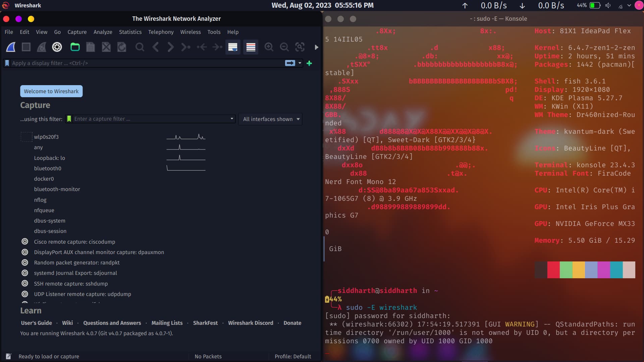Click the Go to specified packet icon
This screenshot has width=644, height=362.
click(186, 47)
